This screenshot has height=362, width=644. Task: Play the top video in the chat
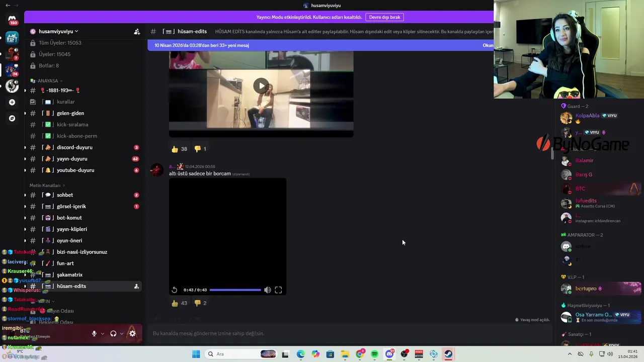coord(261,85)
